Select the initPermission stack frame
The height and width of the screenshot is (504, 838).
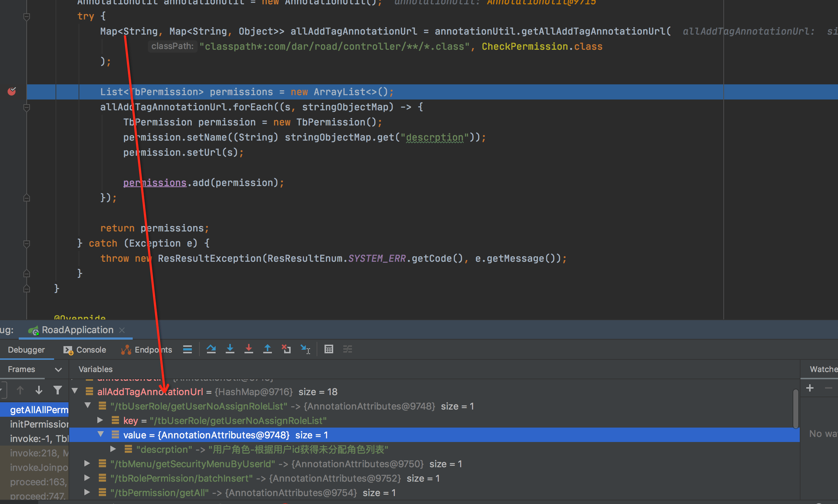39,424
